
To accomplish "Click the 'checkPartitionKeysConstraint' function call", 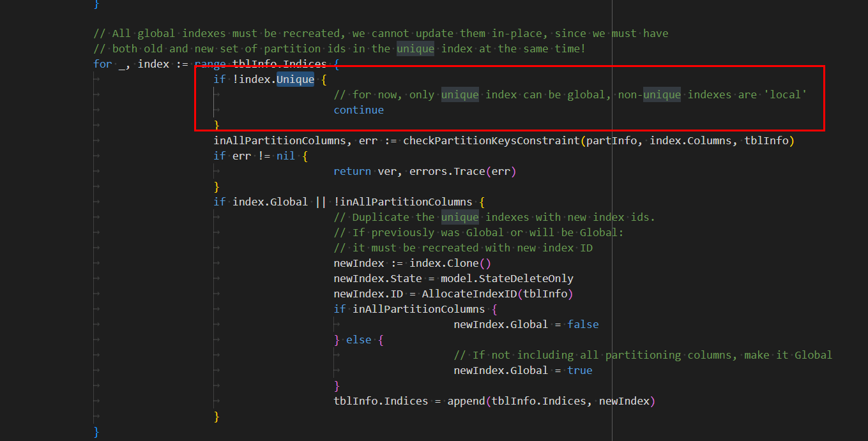I will pos(491,140).
